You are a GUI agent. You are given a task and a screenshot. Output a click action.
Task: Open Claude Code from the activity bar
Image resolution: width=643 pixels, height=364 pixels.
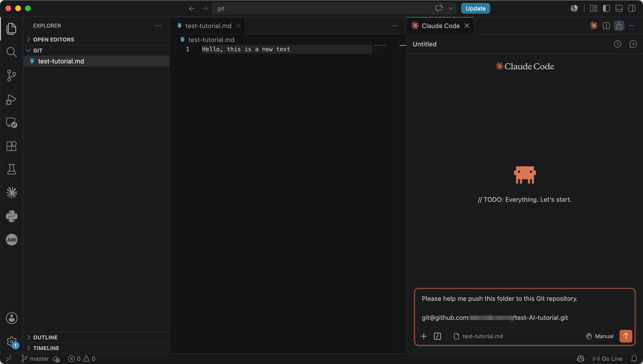11,193
